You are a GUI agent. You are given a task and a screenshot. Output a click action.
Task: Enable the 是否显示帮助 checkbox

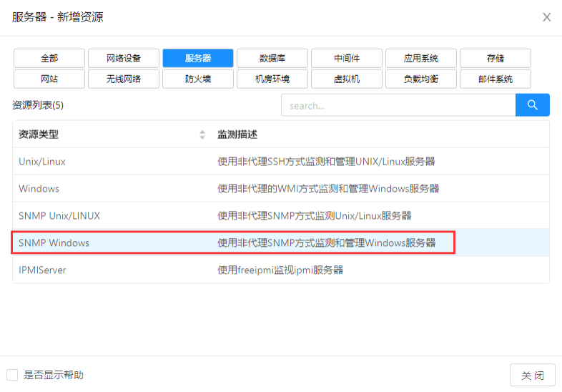12,375
